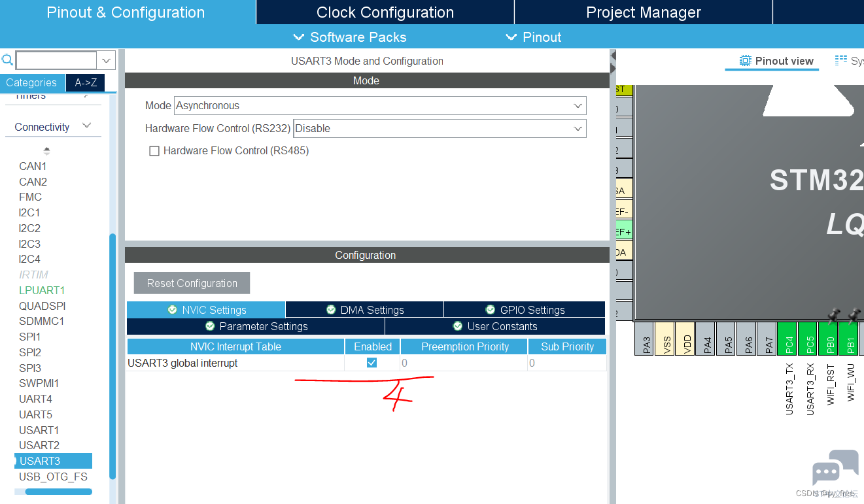Select CAN1 peripheral
This screenshot has width=864, height=504.
33,166
